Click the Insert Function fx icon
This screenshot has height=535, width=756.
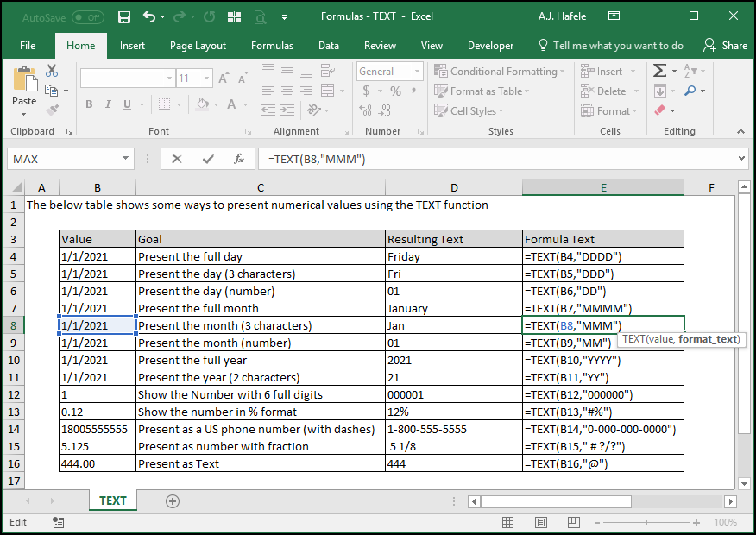[239, 159]
